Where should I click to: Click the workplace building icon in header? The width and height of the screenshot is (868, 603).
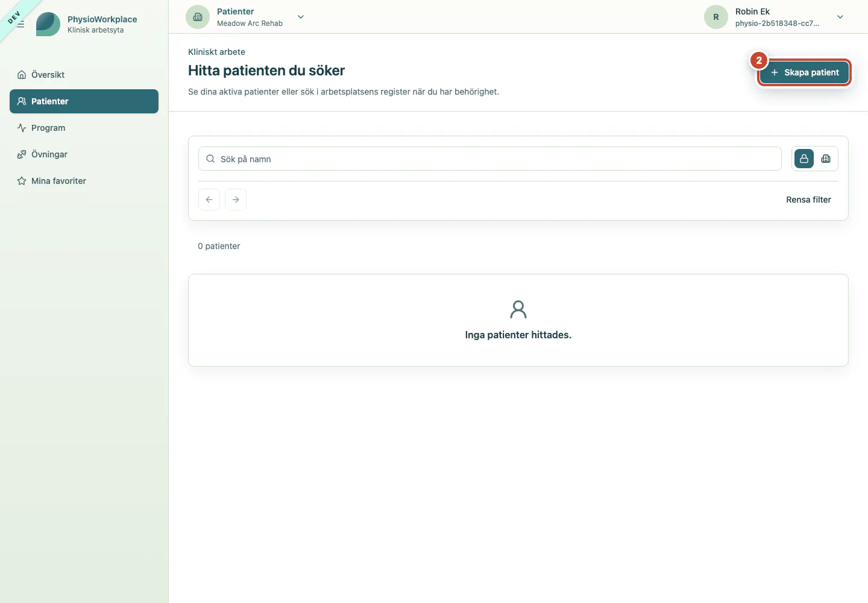click(x=198, y=17)
